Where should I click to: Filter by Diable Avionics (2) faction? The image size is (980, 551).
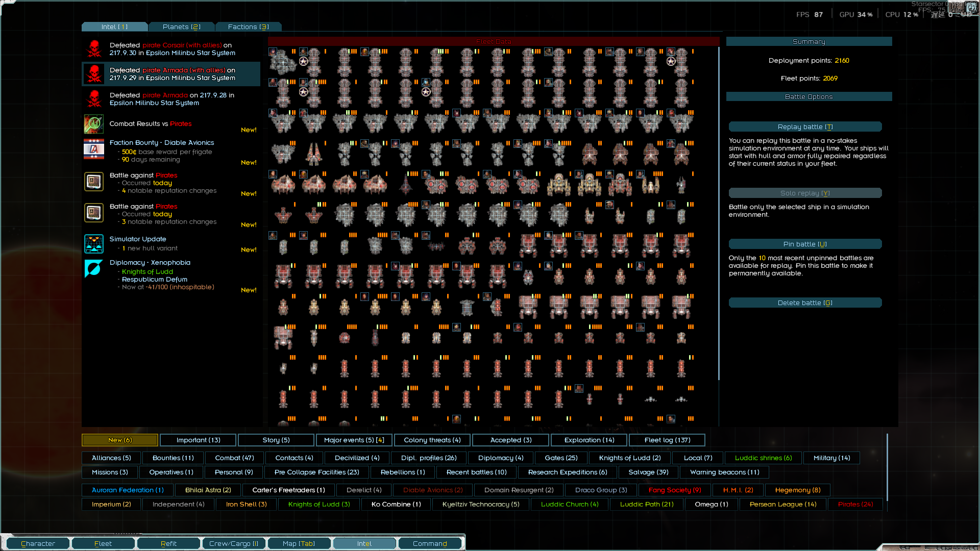(432, 490)
